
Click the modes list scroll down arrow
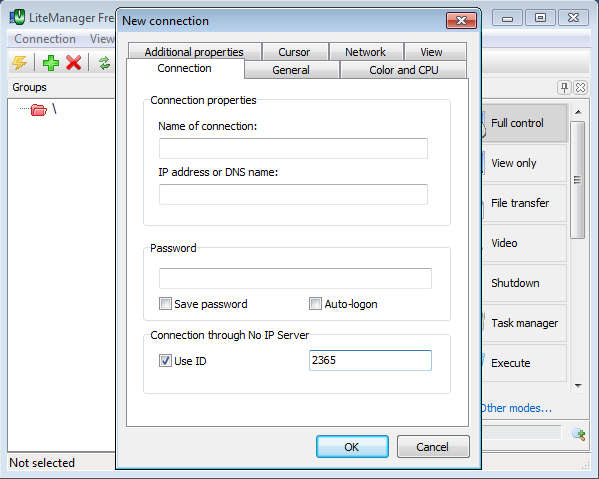click(x=578, y=385)
